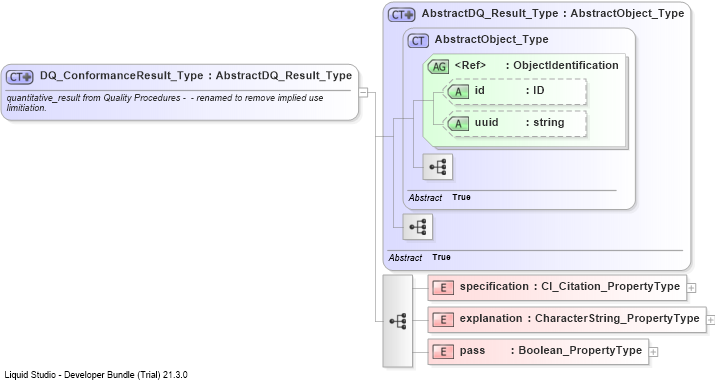Select the AbstractObject_Type label
Viewport: 715px width, 380px height.
pos(492,40)
